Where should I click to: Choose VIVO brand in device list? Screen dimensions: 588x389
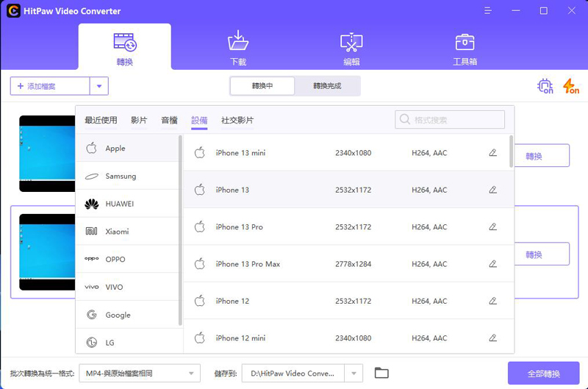(x=127, y=287)
